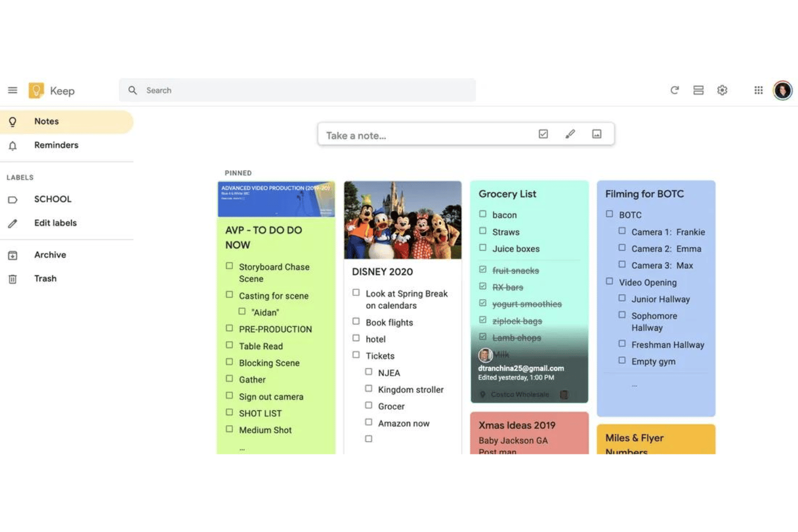Create a new list with checkbox icon
The height and width of the screenshot is (532, 798).
coord(543,134)
